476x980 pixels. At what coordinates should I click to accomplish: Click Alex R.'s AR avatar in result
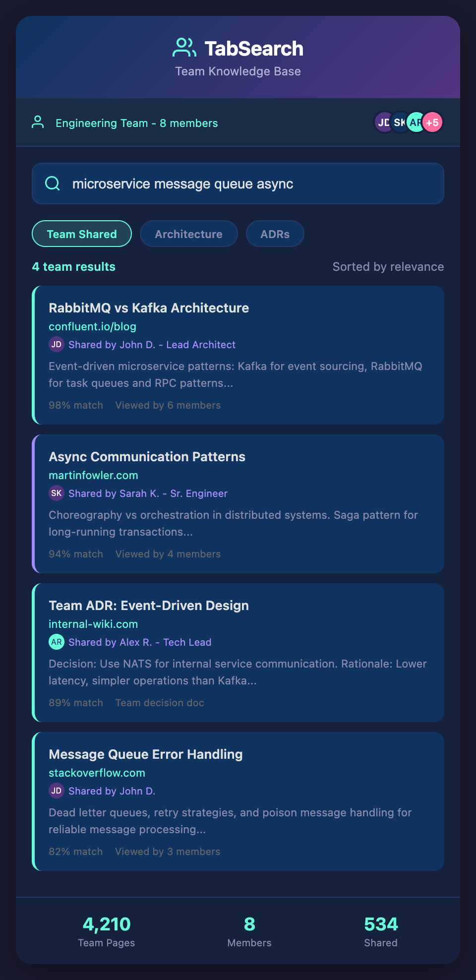(x=57, y=642)
